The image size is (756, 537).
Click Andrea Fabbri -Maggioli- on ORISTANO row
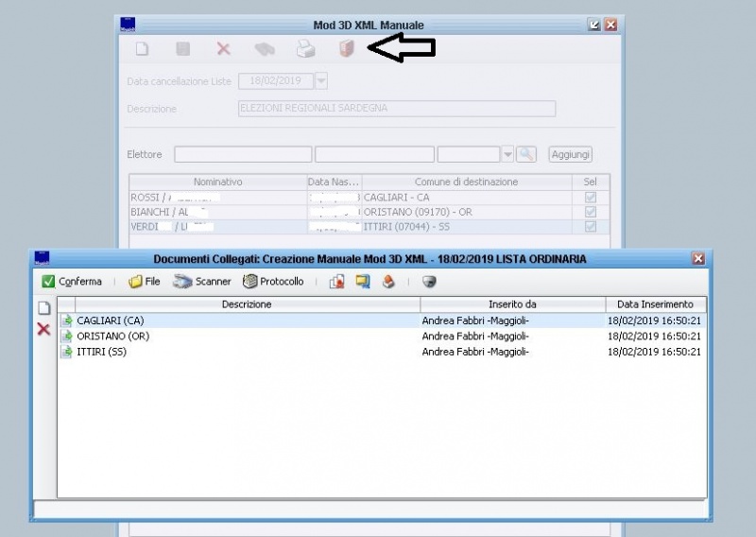(x=475, y=336)
